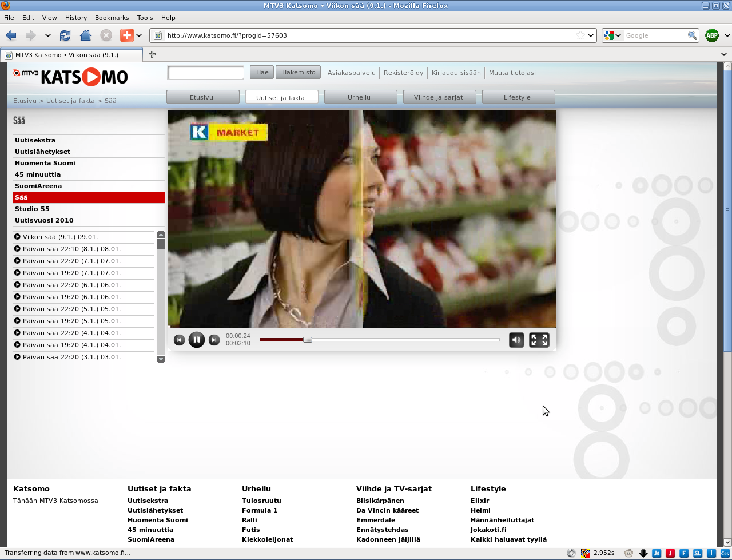The height and width of the screenshot is (560, 732).
Task: Switch to the Urheilu tab
Action: tap(359, 97)
